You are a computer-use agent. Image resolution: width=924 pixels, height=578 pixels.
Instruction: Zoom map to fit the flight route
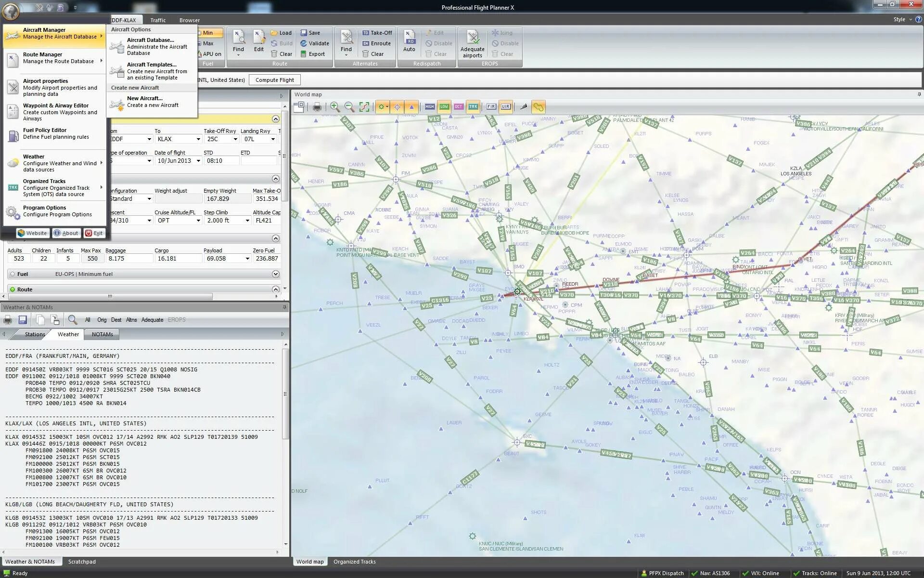(364, 106)
